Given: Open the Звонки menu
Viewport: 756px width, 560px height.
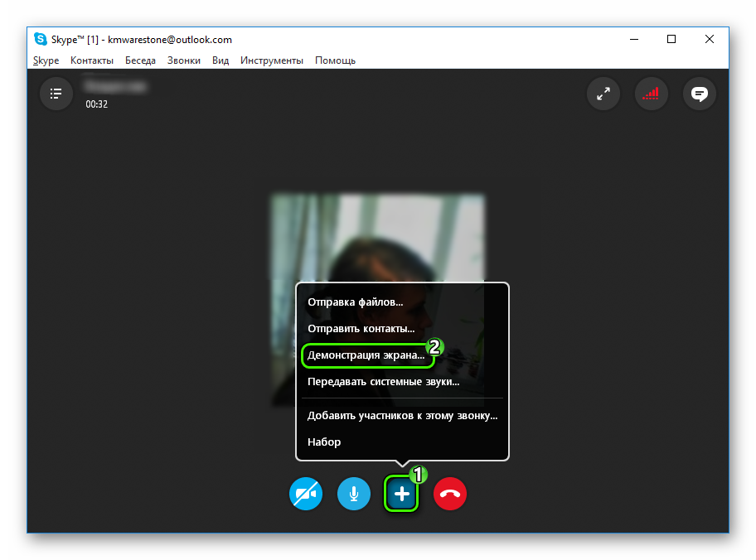Looking at the screenshot, I should 184,60.
